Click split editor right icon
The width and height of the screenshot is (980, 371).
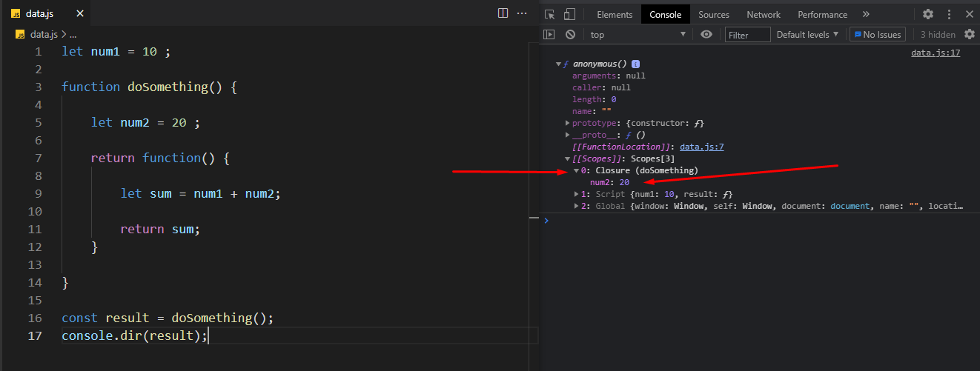503,13
